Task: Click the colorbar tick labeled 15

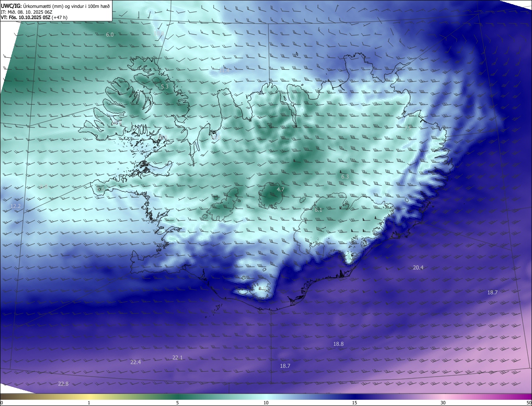Action: 355,403
